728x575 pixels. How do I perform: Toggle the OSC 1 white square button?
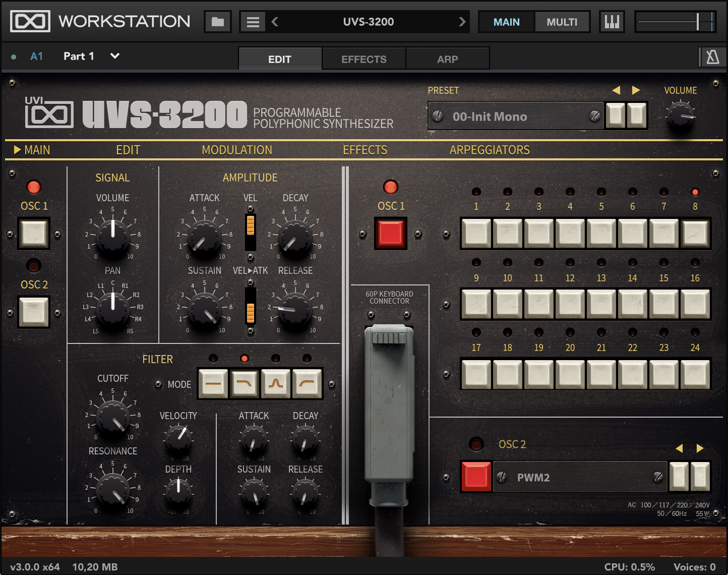point(34,233)
